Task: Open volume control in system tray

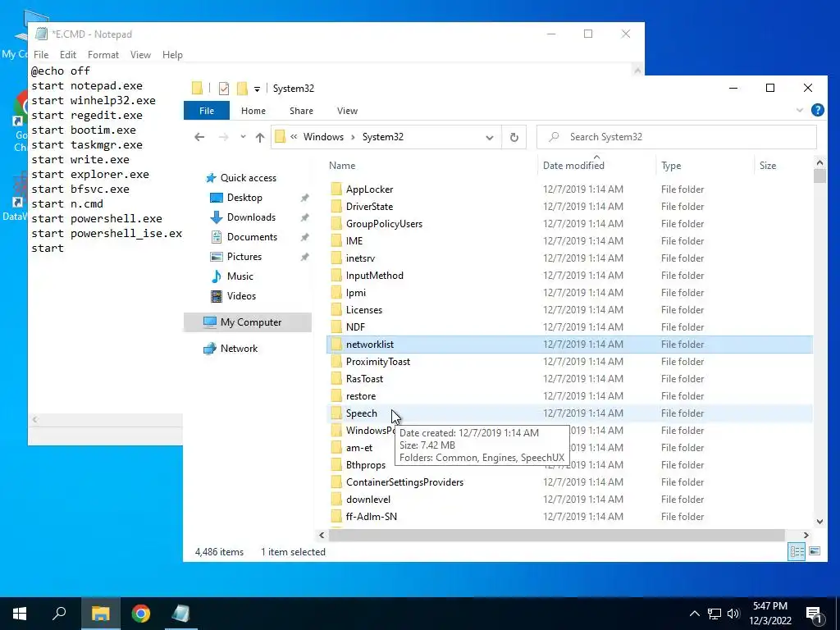Action: click(733, 614)
